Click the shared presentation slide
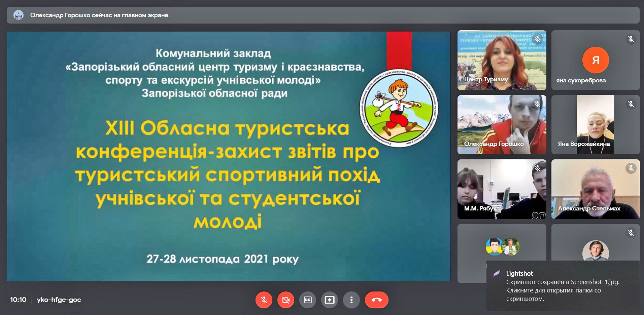 click(228, 156)
